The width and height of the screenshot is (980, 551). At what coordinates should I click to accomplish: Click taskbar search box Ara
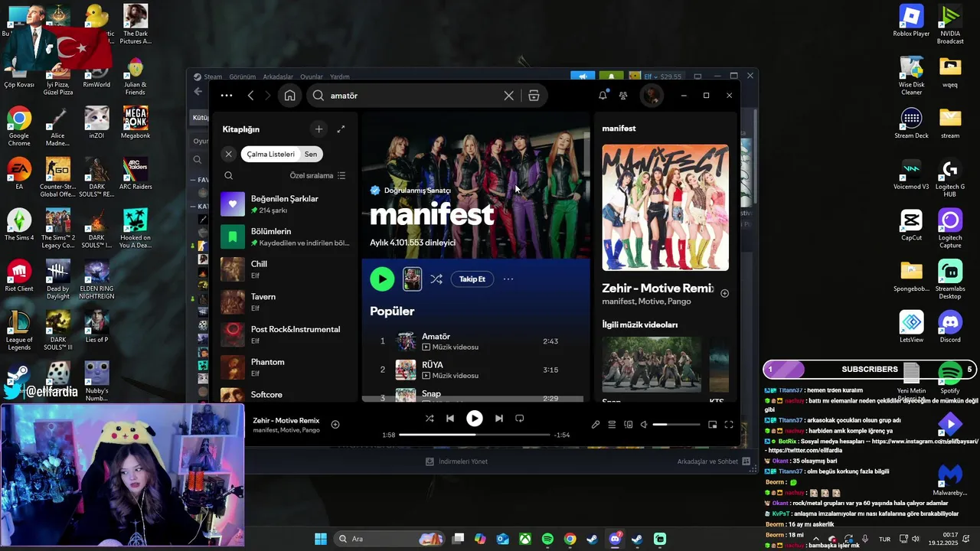390,539
